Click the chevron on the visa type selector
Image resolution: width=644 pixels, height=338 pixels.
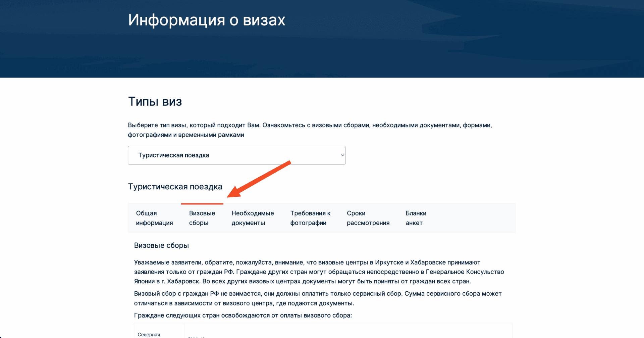[342, 155]
